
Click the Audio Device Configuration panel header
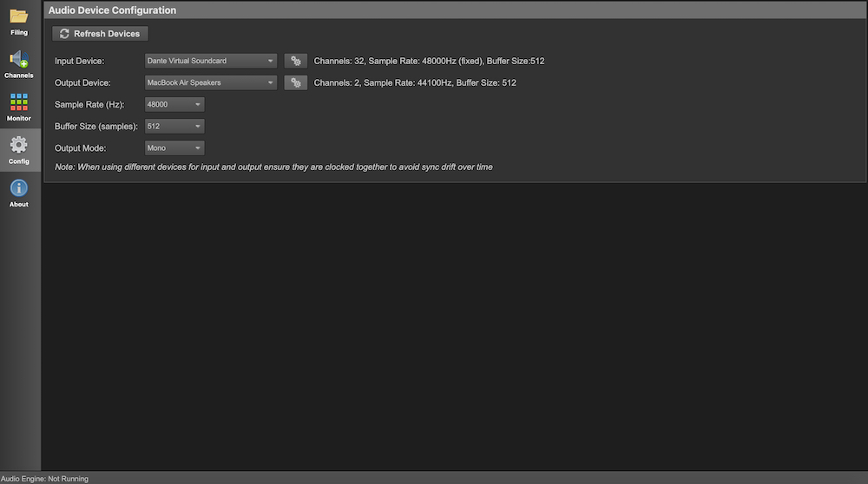(113, 10)
